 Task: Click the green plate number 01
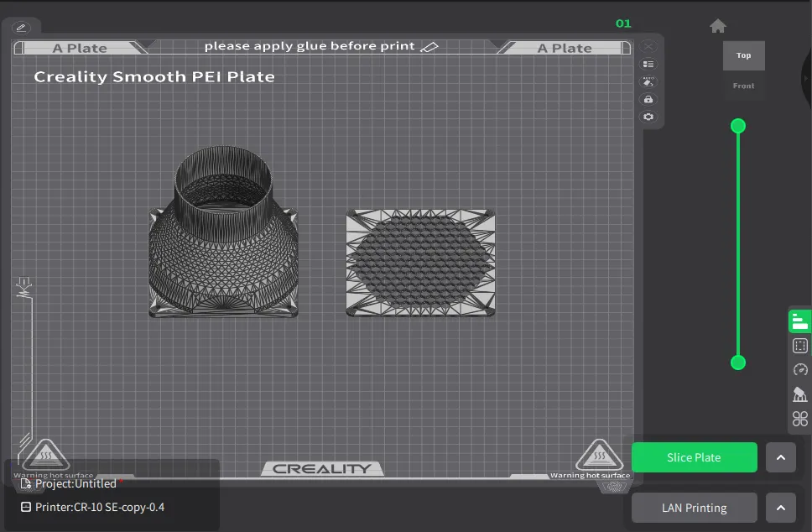point(623,23)
